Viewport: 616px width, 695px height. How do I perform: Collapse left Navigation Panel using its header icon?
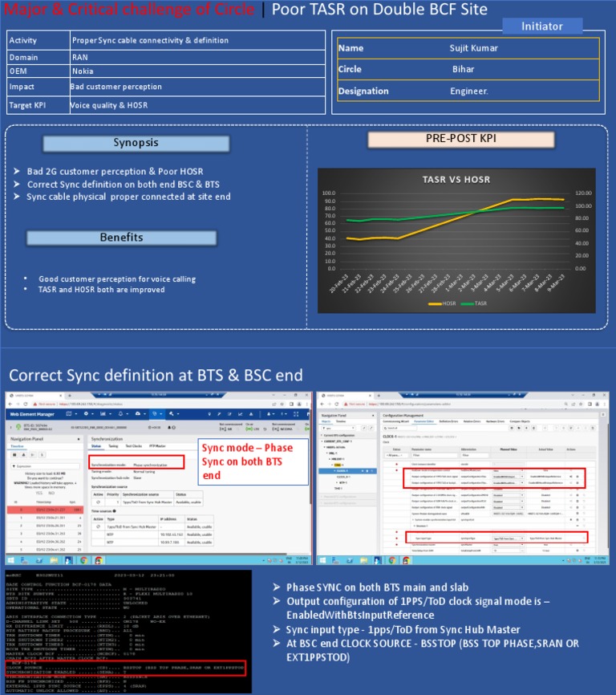79,439
